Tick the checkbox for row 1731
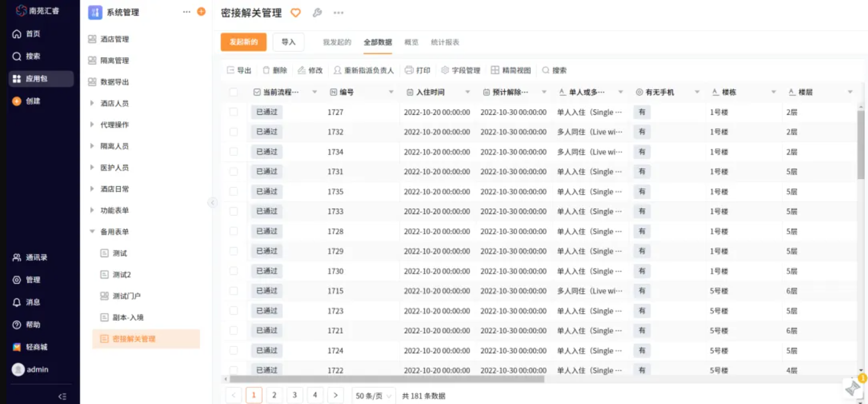This screenshot has width=868, height=404. click(x=234, y=171)
